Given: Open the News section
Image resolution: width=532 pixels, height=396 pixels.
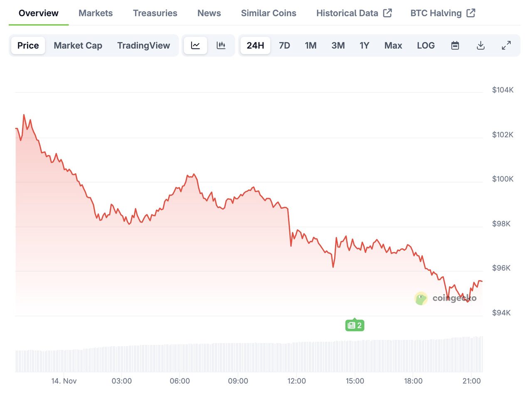Looking at the screenshot, I should click(x=209, y=13).
